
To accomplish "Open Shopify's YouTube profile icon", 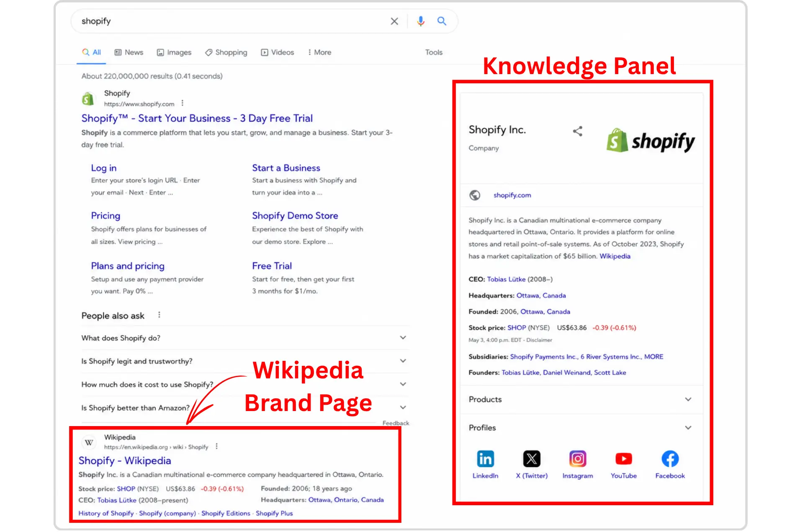I will click(x=624, y=459).
